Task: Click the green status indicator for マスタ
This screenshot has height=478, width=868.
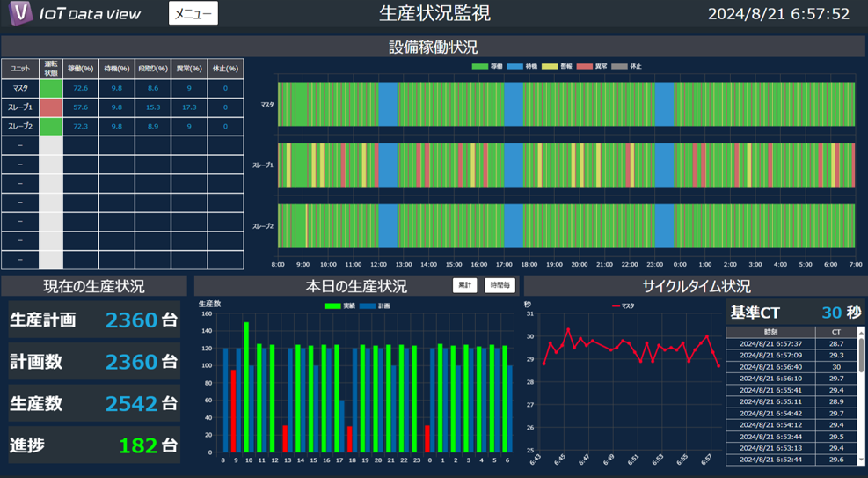Action: pyautogui.click(x=52, y=88)
